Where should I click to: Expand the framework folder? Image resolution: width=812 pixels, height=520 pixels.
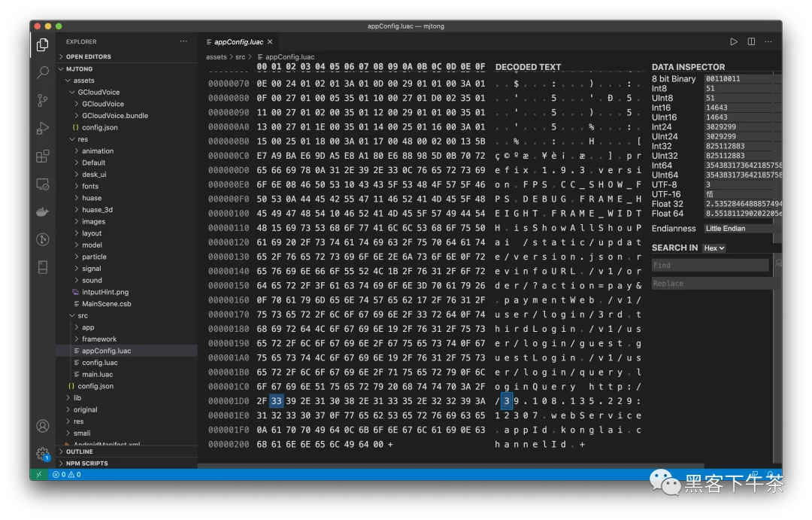[127, 339]
